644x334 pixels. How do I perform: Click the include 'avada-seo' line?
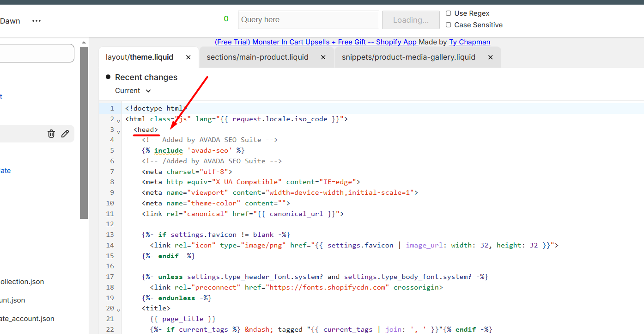tap(193, 150)
